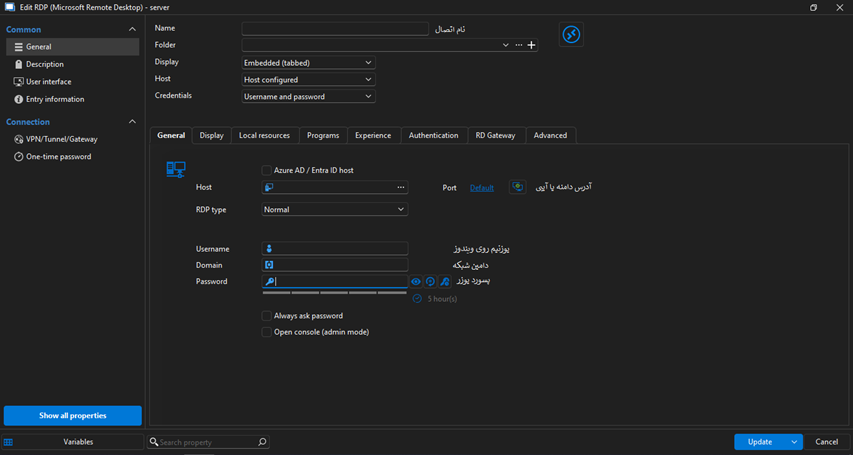Switch to the Programs tab
853x455 pixels.
point(323,136)
